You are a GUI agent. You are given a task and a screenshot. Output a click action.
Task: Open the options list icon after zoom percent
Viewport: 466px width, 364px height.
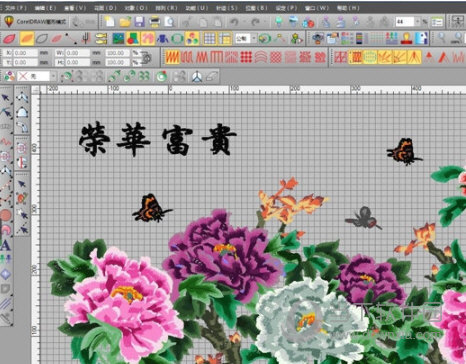pos(437,22)
